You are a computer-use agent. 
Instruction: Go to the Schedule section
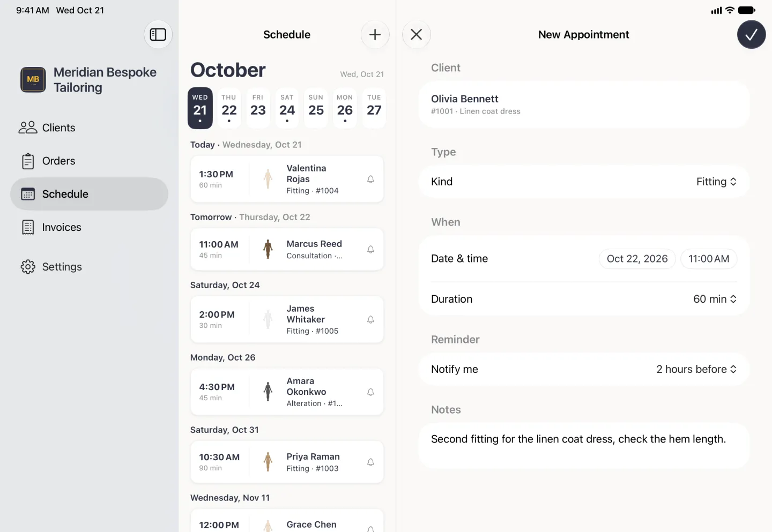pos(89,194)
